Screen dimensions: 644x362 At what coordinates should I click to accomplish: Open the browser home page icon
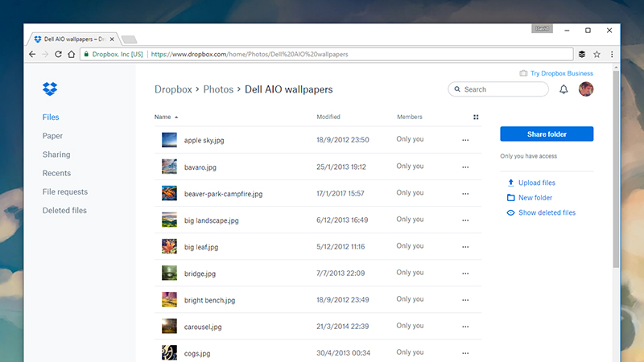[x=72, y=54]
